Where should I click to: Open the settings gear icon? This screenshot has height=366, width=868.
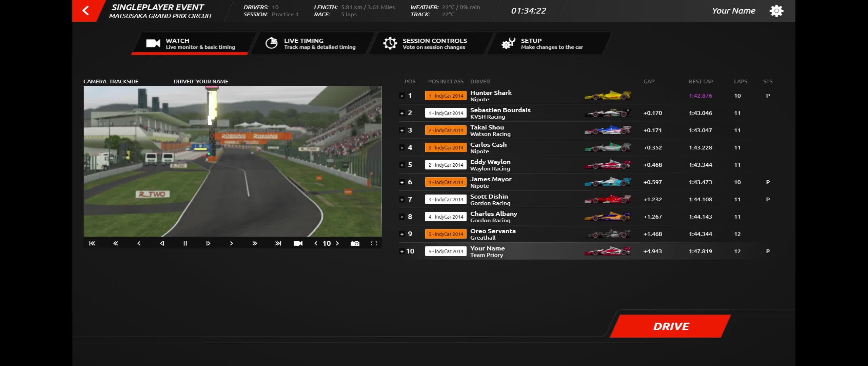(x=776, y=11)
